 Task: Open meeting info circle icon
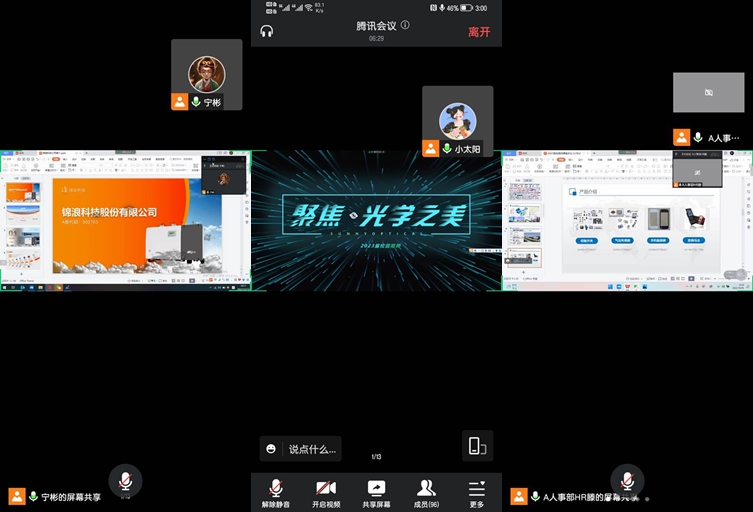tap(405, 25)
